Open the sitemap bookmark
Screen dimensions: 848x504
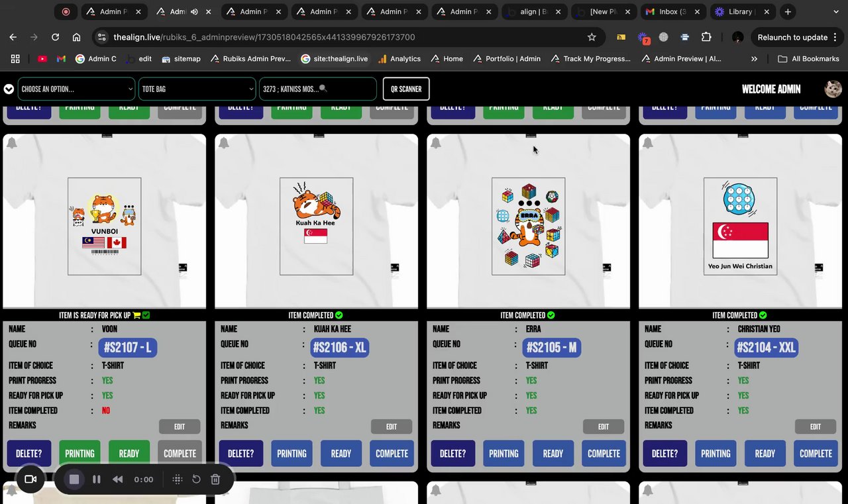click(x=180, y=58)
